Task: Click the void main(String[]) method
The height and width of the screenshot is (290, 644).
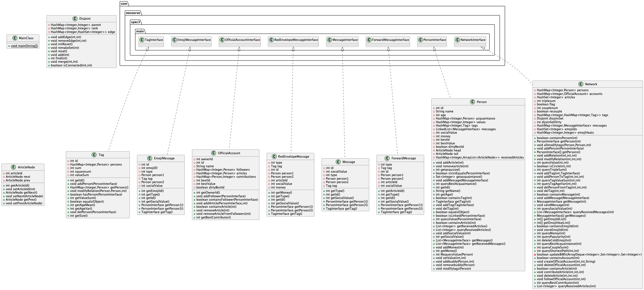Action: pyautogui.click(x=24, y=46)
